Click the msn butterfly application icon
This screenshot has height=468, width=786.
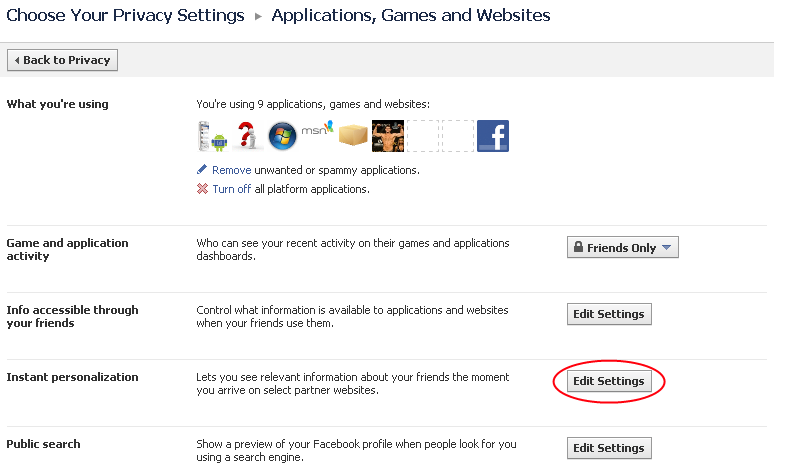(318, 130)
